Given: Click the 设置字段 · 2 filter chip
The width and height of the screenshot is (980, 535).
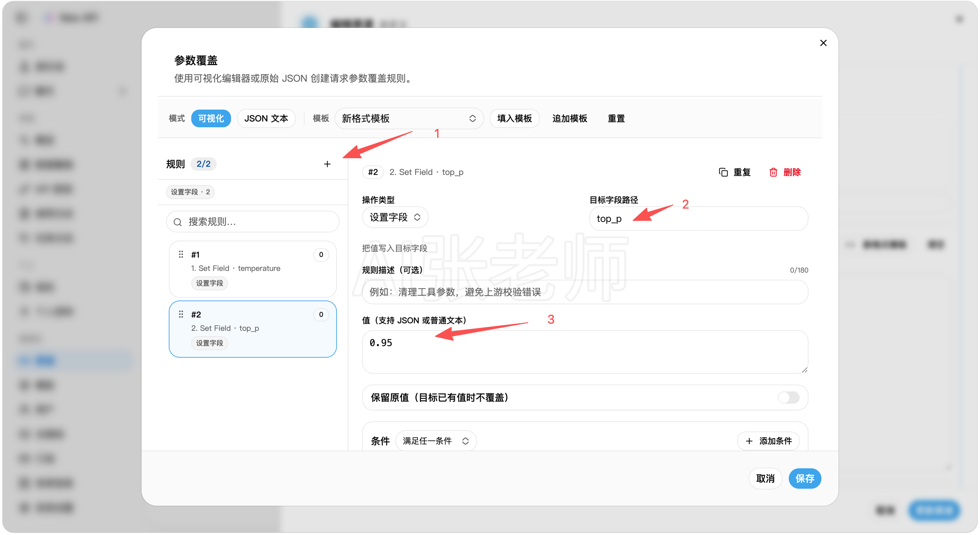Looking at the screenshot, I should tap(190, 192).
